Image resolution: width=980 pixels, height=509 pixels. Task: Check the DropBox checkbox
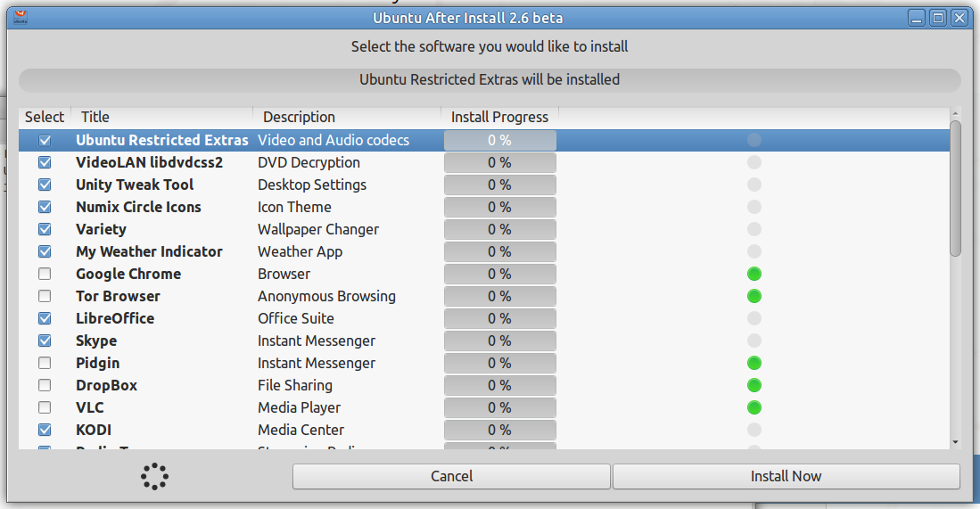coord(45,385)
